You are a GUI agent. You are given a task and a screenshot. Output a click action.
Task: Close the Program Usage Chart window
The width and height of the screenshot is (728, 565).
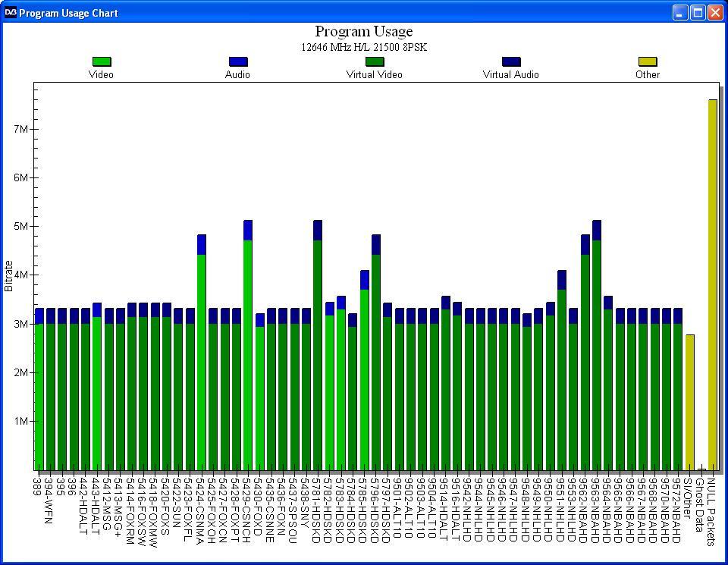pyautogui.click(x=715, y=13)
